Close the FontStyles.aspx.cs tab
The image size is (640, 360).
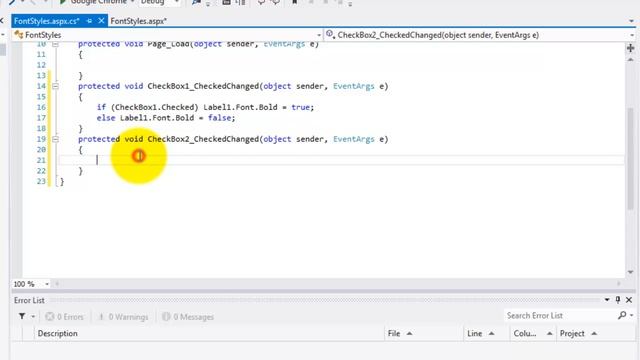101,21
